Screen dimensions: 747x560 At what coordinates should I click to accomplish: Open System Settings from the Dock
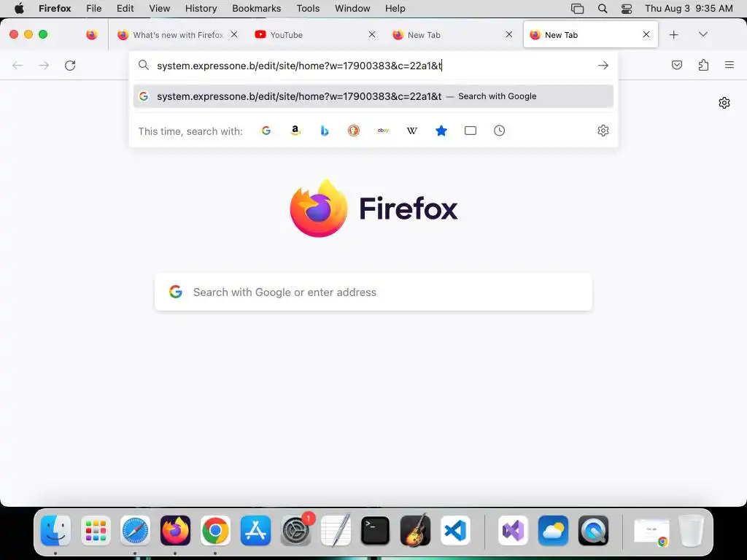tap(296, 531)
